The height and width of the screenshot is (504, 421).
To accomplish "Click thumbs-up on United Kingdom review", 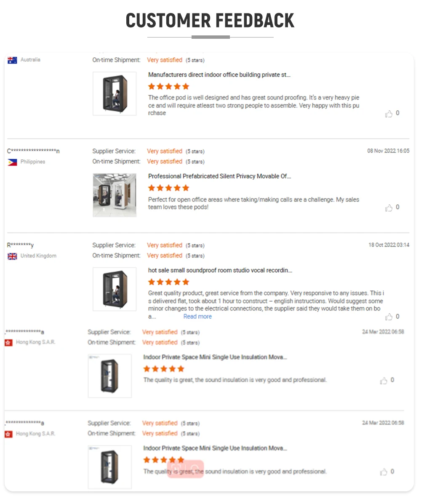I will tap(389, 317).
